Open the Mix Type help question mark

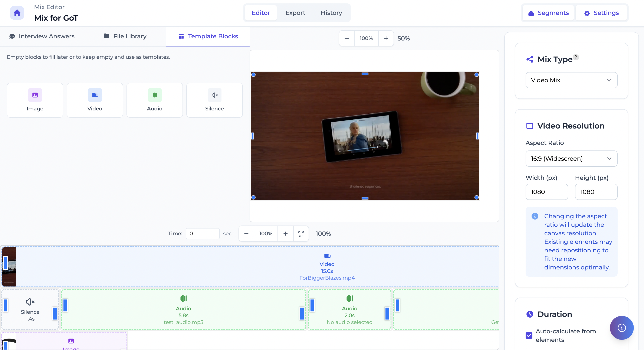click(x=575, y=57)
